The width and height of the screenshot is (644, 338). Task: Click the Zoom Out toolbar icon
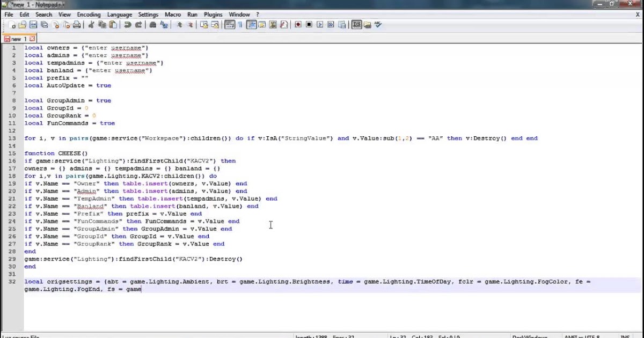(x=190, y=24)
